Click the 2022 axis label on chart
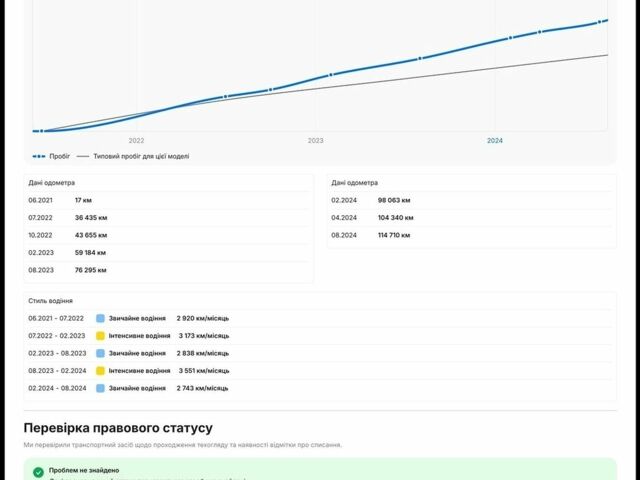Viewport: 640px width, 480px height. tap(136, 140)
